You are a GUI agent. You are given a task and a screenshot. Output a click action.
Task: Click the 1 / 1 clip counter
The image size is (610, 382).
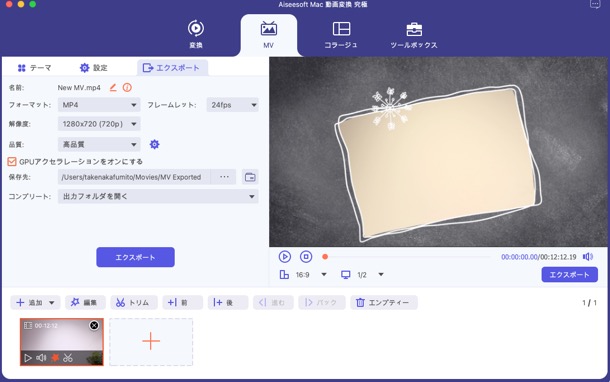[589, 303]
